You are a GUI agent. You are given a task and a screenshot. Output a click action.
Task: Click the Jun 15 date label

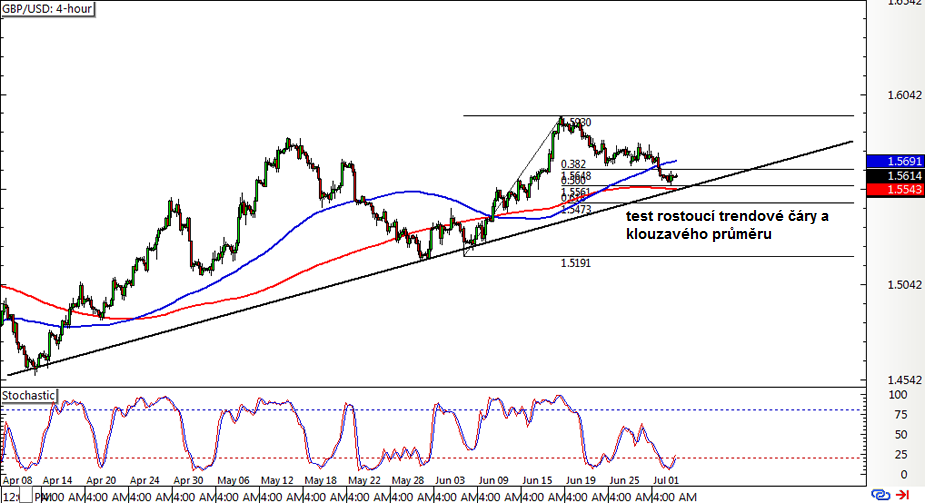point(537,481)
